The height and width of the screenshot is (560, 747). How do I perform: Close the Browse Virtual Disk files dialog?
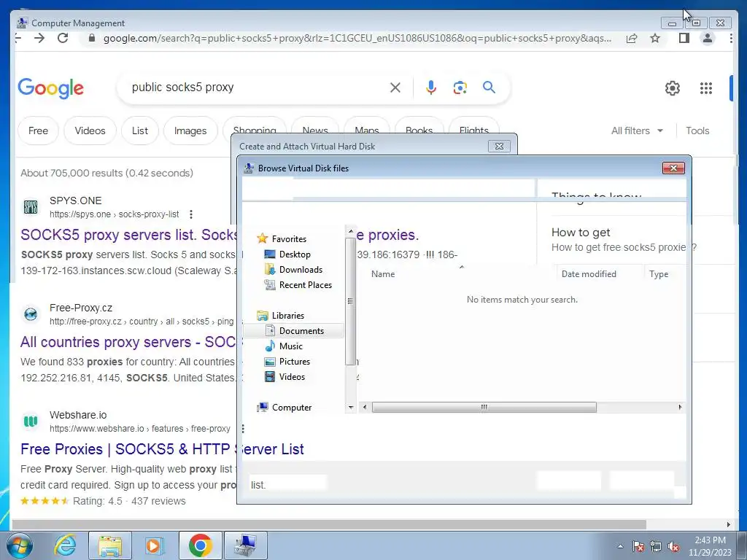tap(673, 168)
